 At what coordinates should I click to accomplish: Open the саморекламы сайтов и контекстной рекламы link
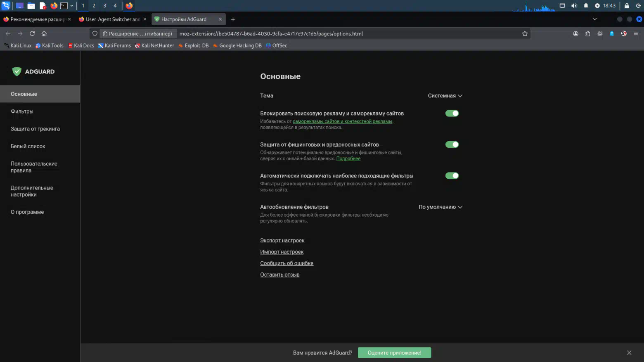pyautogui.click(x=343, y=121)
